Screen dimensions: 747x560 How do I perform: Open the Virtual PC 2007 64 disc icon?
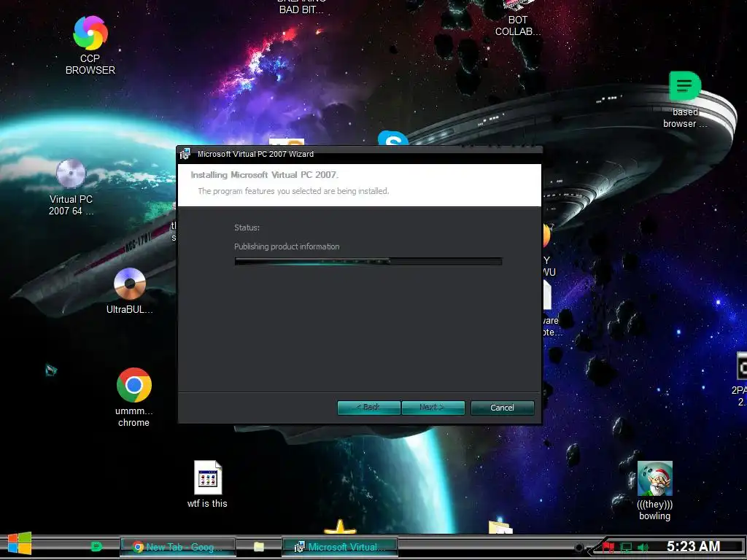pyautogui.click(x=71, y=187)
